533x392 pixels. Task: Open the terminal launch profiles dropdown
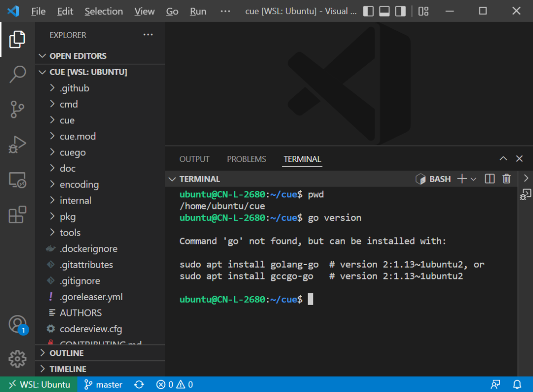pyautogui.click(x=473, y=179)
